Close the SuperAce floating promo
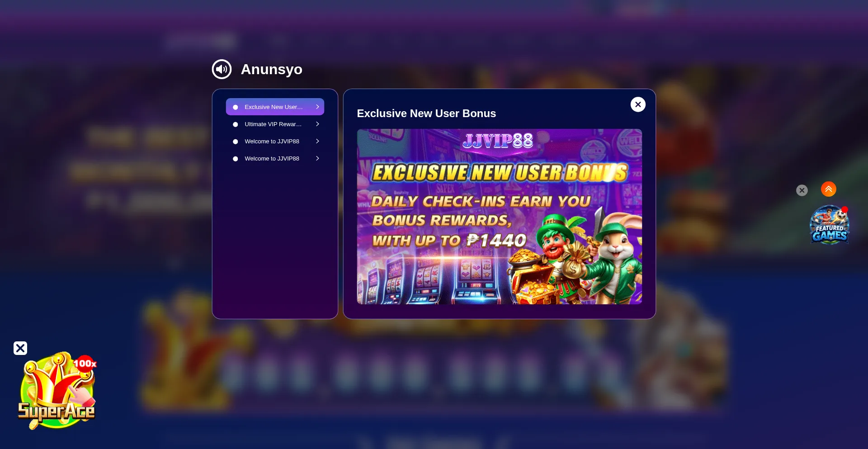The width and height of the screenshot is (868, 449). click(x=20, y=348)
